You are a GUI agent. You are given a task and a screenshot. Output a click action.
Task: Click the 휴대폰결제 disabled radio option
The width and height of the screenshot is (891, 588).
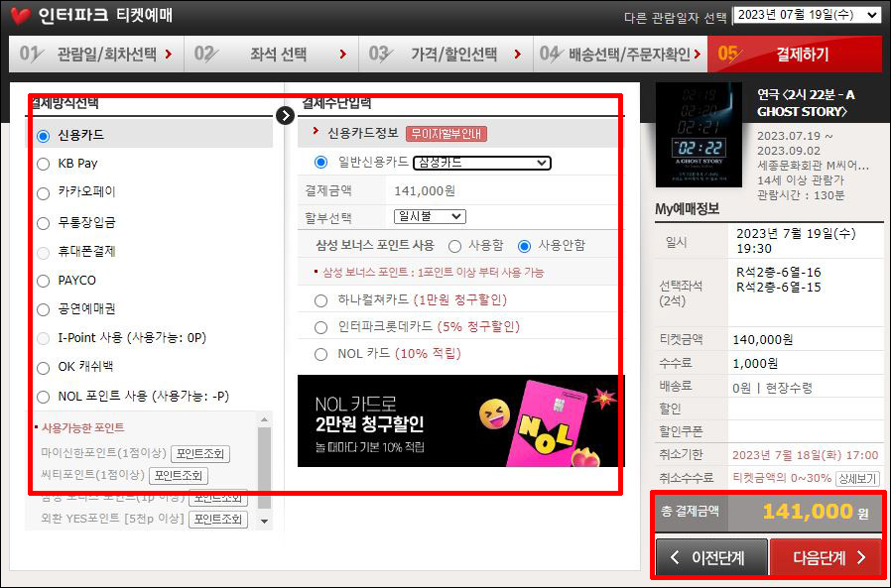point(44,252)
